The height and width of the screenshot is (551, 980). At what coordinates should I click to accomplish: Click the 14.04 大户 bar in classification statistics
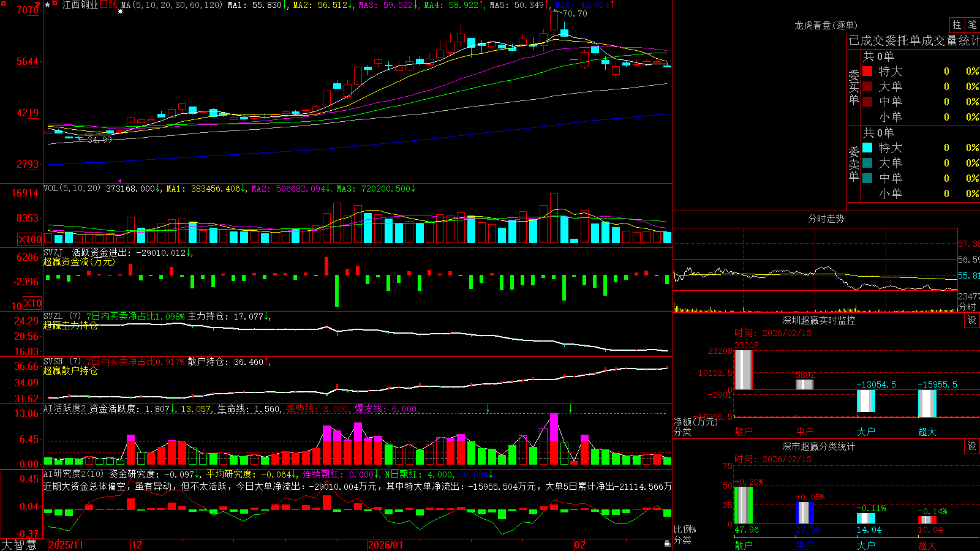[866, 518]
